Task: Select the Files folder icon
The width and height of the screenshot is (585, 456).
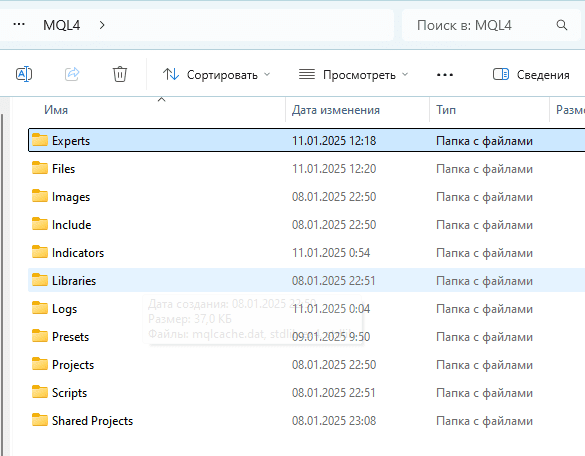Action: 40,168
